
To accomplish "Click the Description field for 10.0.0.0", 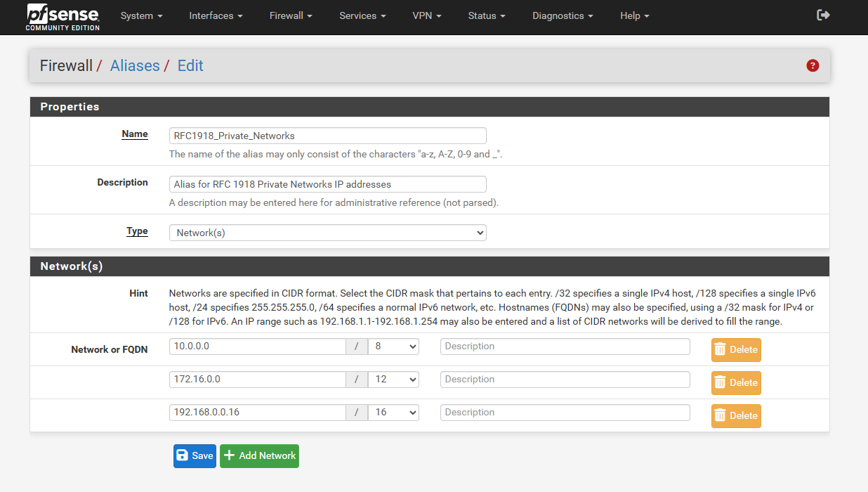I will [x=565, y=347].
